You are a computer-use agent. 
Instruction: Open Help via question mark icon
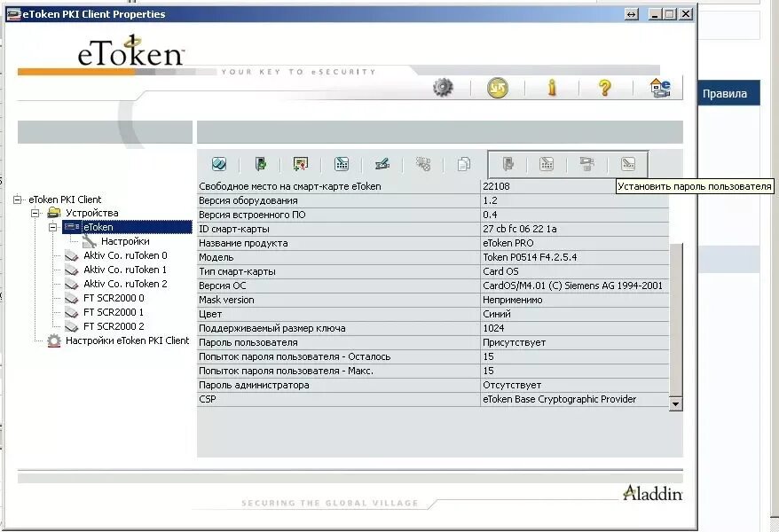tap(604, 88)
